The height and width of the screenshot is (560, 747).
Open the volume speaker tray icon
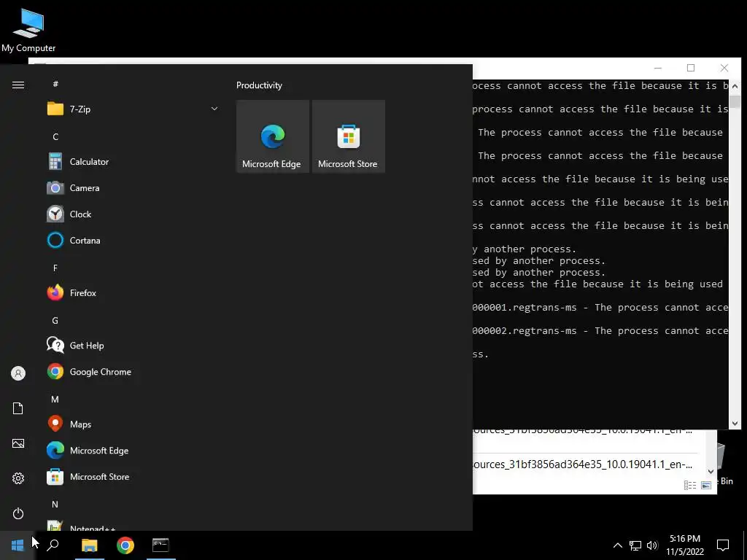pos(652,545)
